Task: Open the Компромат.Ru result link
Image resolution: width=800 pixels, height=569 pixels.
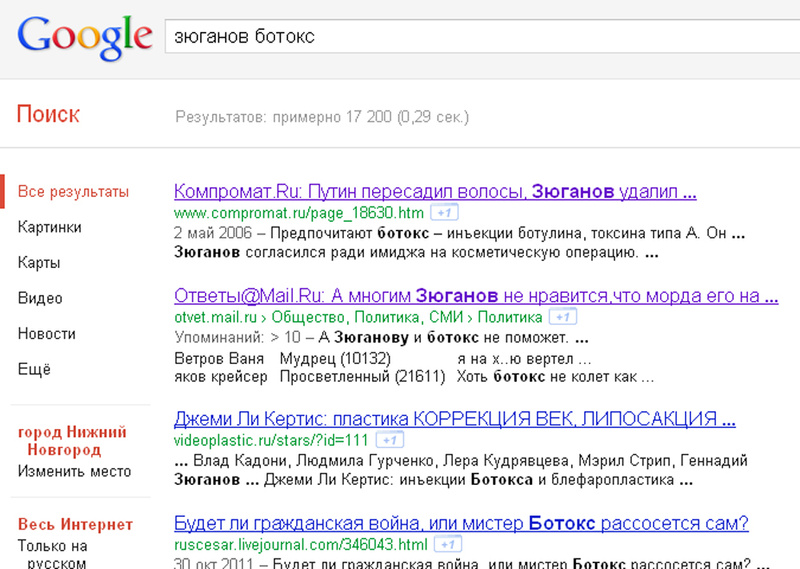Action: (x=435, y=192)
